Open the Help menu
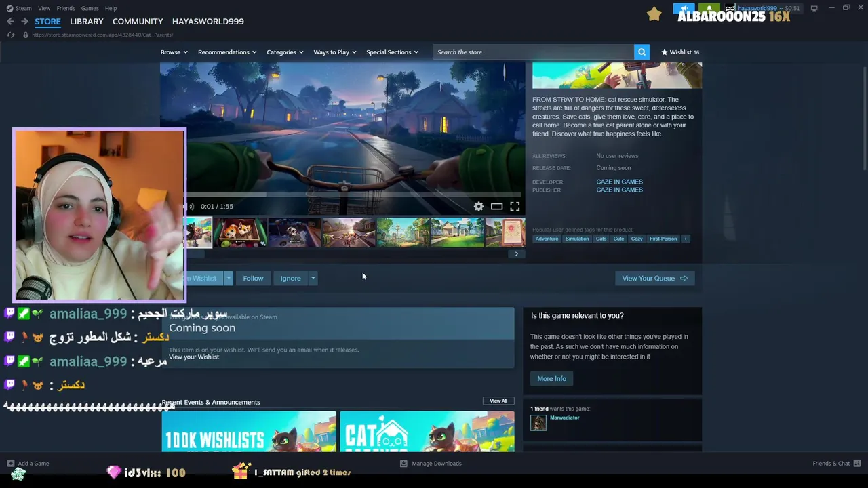Screen dimensions: 868x488 tap(111, 8)
